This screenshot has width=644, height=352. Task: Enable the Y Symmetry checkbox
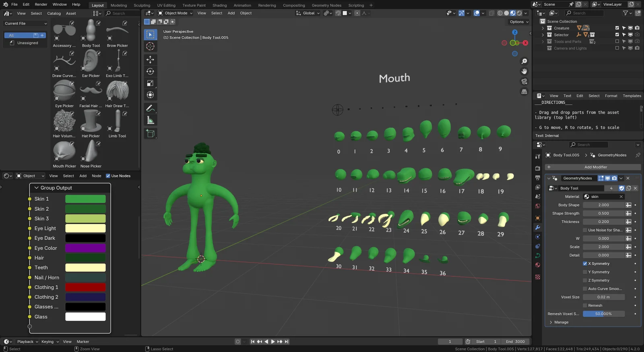point(585,272)
